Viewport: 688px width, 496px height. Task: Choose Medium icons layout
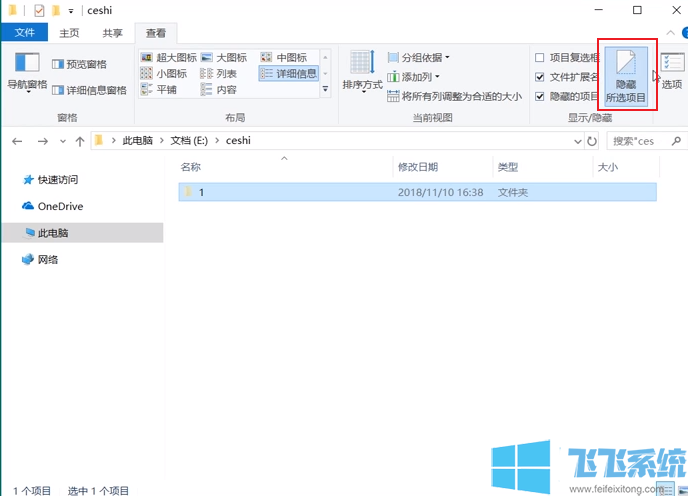tap(284, 58)
